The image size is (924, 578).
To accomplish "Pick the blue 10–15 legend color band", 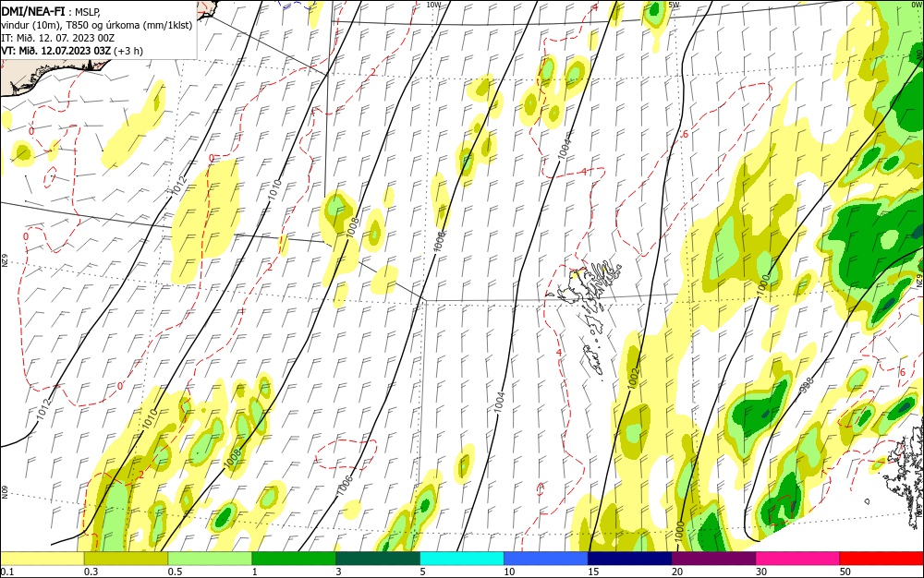I will click(546, 559).
